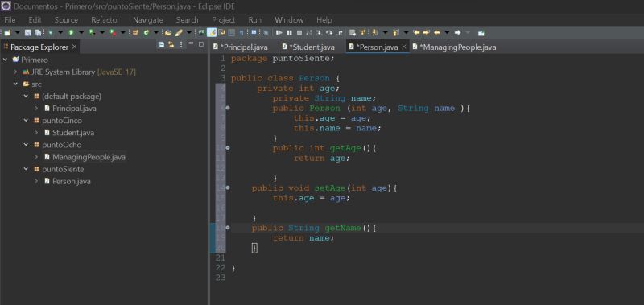Toggle Link with Editor in Package Explorer
The height and width of the screenshot is (305, 644).
click(171, 44)
